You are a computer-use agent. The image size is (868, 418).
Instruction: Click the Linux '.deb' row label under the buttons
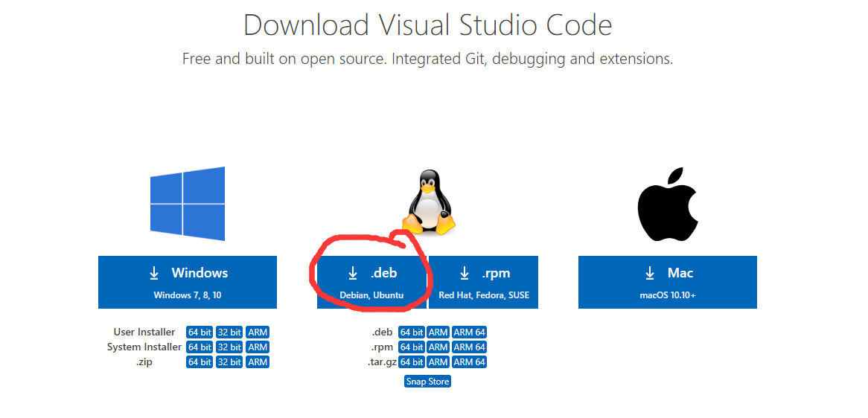(383, 332)
